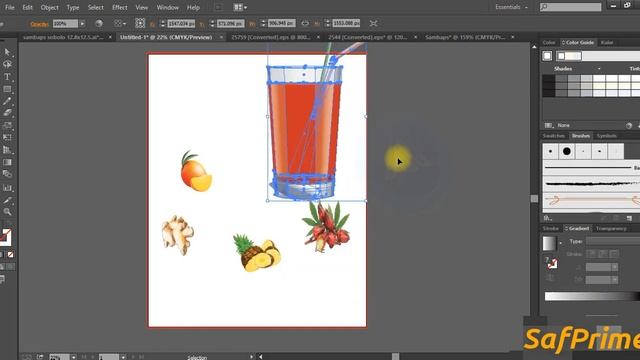Click the Transform icon at control bar end

pyautogui.click(x=373, y=24)
